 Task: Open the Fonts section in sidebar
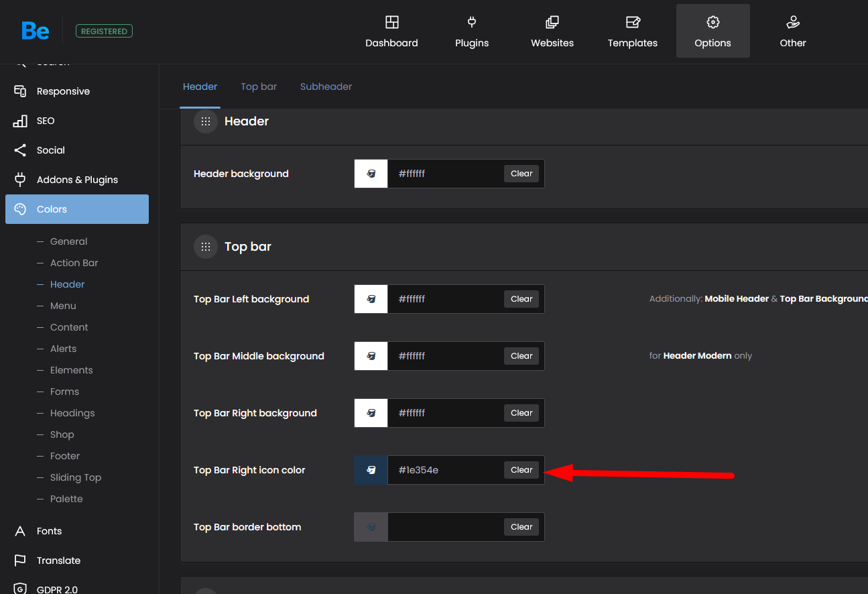(x=49, y=531)
